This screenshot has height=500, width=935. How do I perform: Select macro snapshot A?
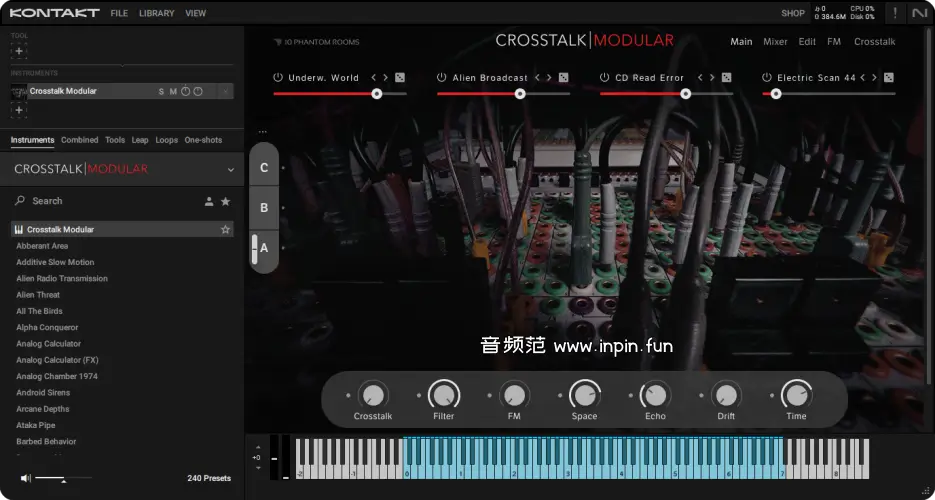pyautogui.click(x=264, y=248)
